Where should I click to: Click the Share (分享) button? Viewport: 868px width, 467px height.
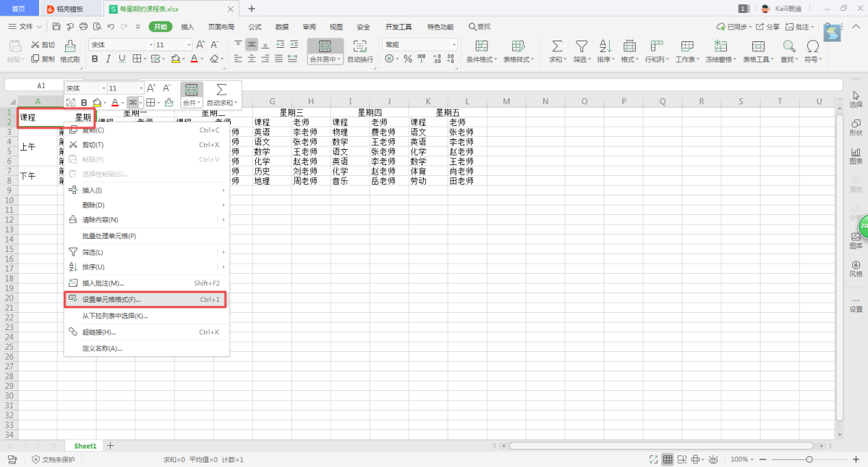pos(768,27)
